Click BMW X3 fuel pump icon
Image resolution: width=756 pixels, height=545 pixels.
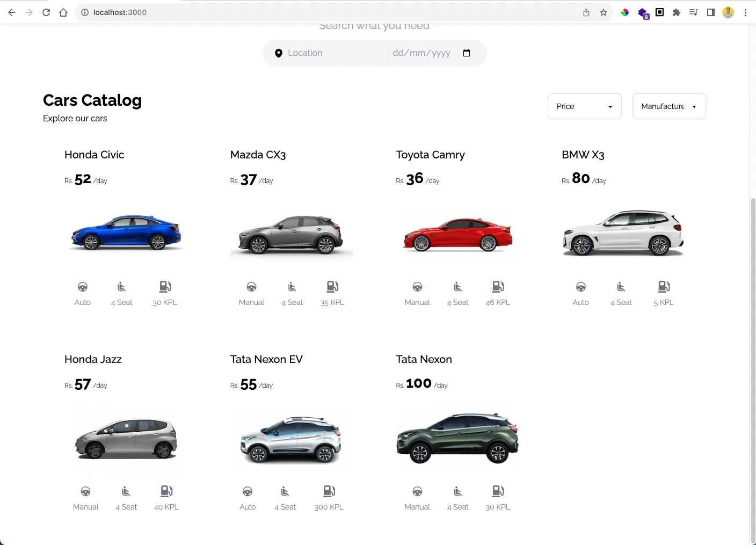pyautogui.click(x=664, y=286)
